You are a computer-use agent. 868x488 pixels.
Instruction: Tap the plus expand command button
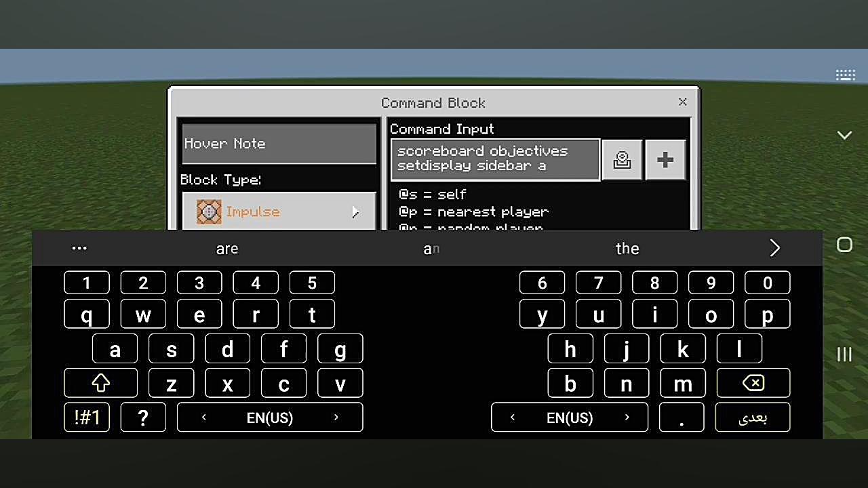665,160
